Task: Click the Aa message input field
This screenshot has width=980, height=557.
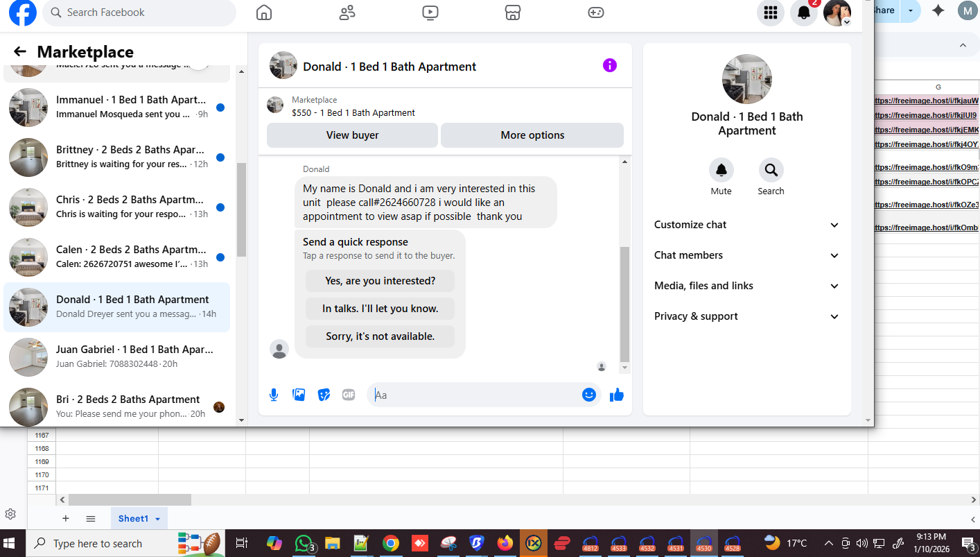Action: [x=475, y=395]
